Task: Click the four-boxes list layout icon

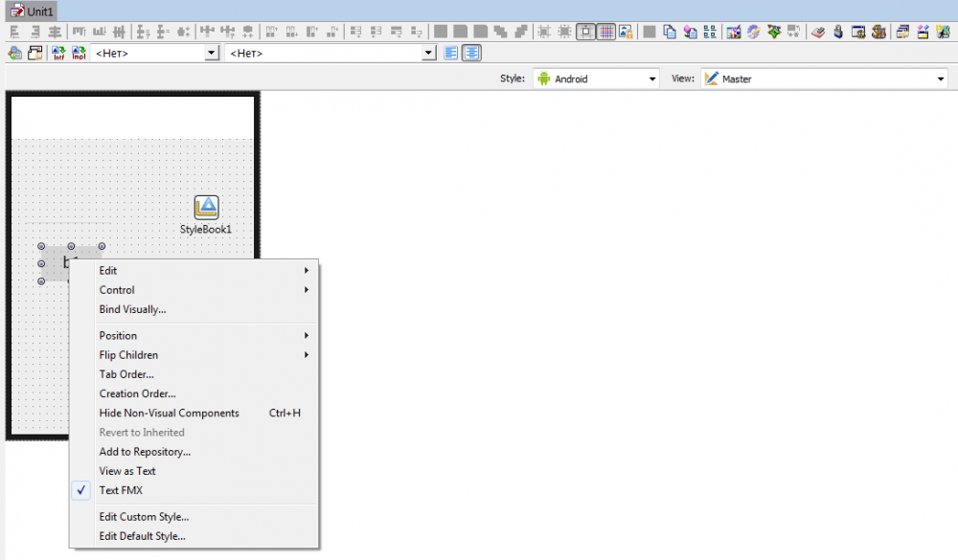Action: 710,32
